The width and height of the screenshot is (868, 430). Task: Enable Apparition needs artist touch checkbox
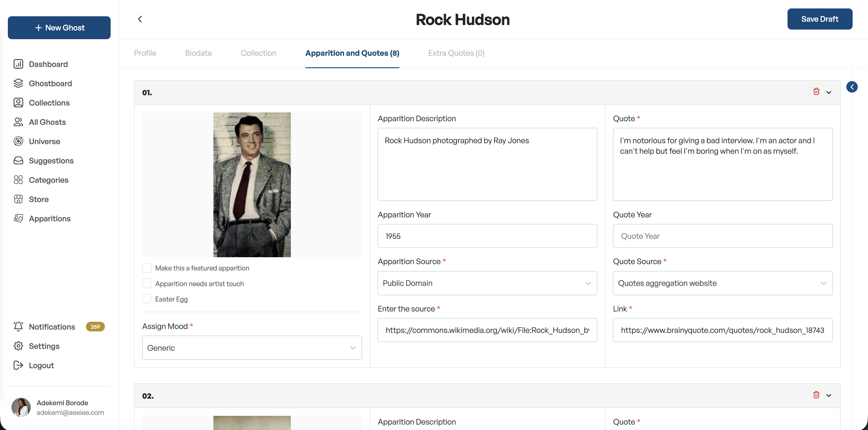(146, 283)
